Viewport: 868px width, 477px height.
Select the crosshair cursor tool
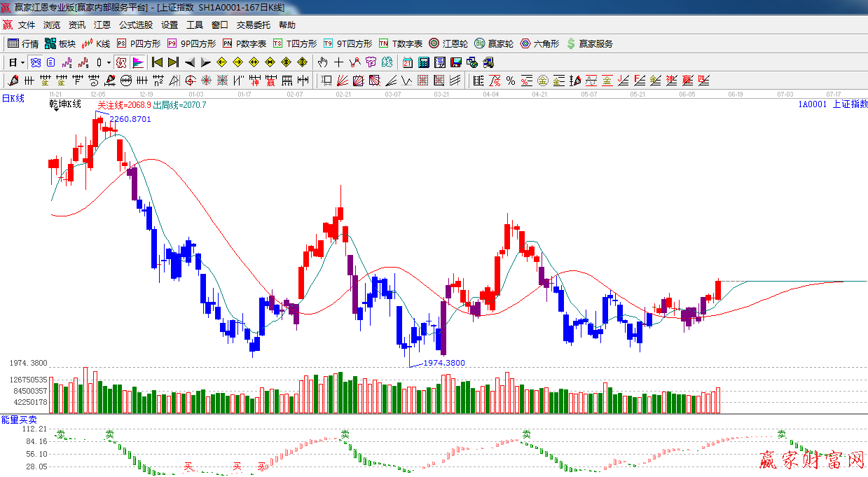coord(338,62)
